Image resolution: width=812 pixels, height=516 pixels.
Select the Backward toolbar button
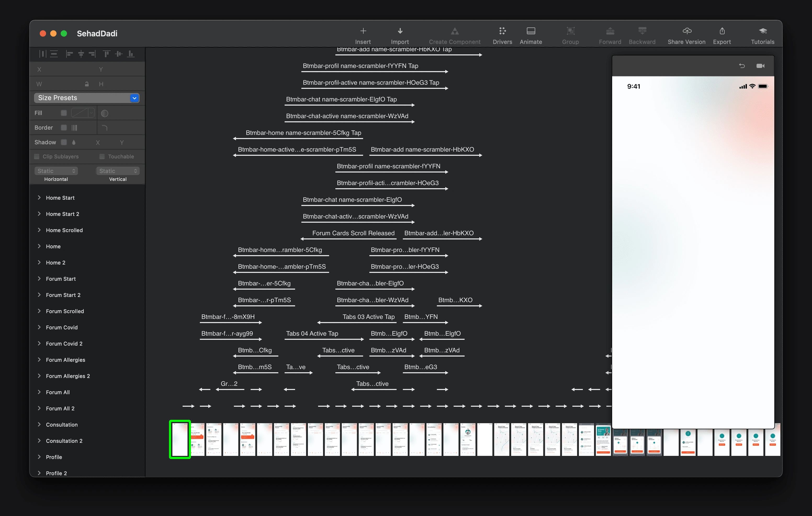click(x=643, y=34)
